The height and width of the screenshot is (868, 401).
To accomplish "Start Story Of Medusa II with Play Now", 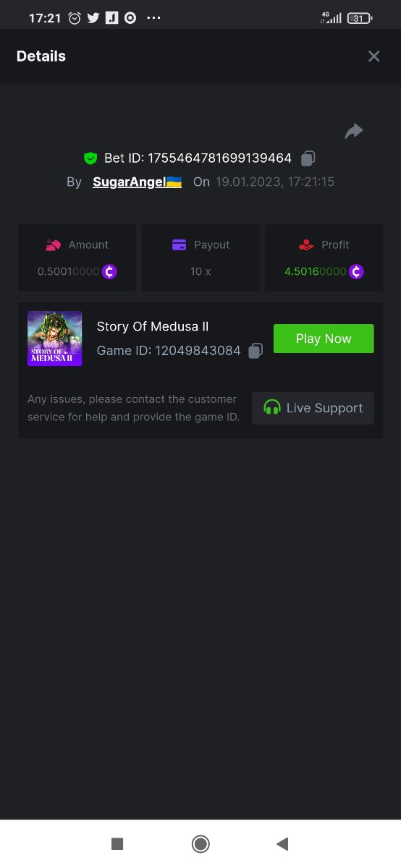I will tap(324, 339).
